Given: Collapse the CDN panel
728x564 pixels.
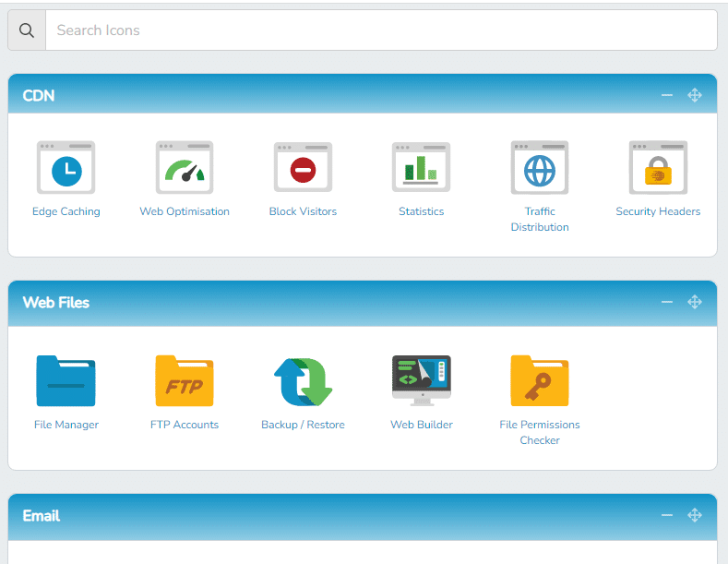Looking at the screenshot, I should (x=667, y=95).
